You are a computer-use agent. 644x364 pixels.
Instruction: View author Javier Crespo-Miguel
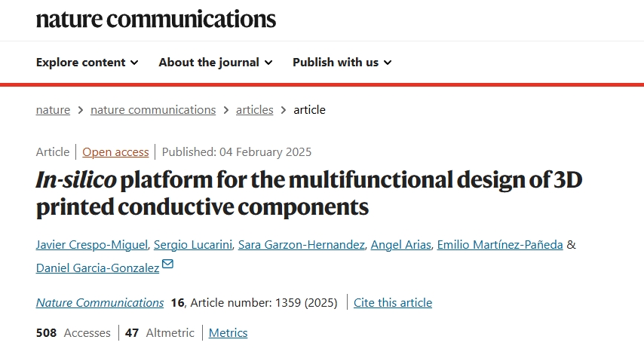(91, 245)
